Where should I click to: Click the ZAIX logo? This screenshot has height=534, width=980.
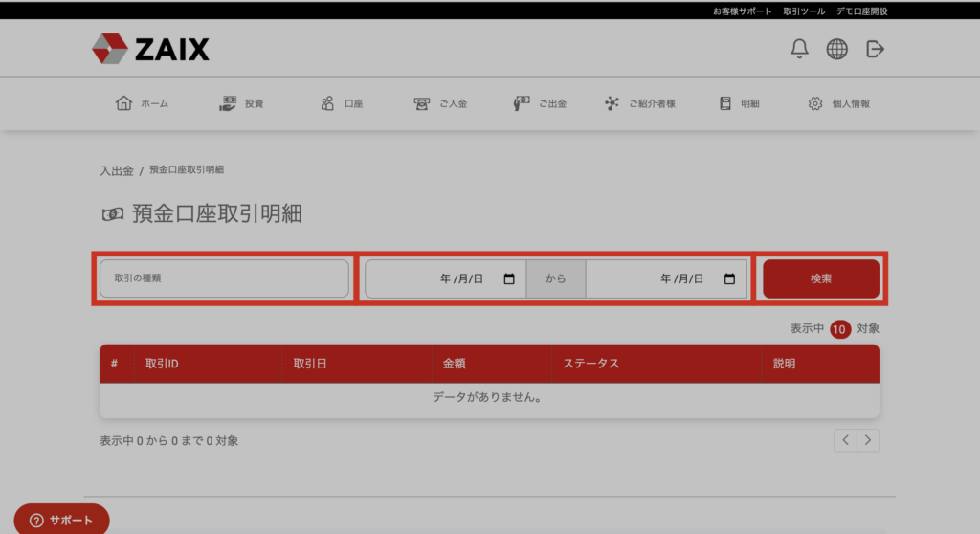150,49
